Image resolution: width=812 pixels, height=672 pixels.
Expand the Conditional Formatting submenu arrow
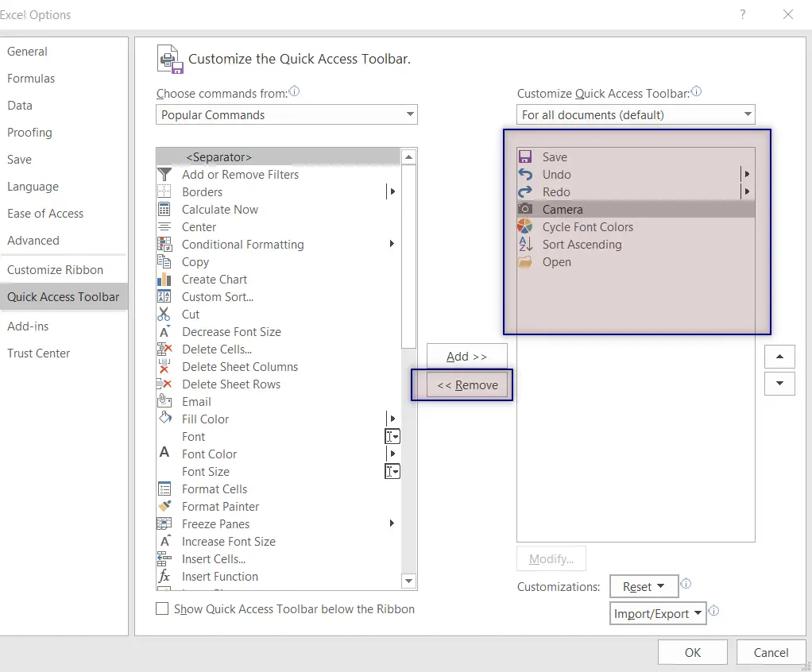[x=392, y=244]
